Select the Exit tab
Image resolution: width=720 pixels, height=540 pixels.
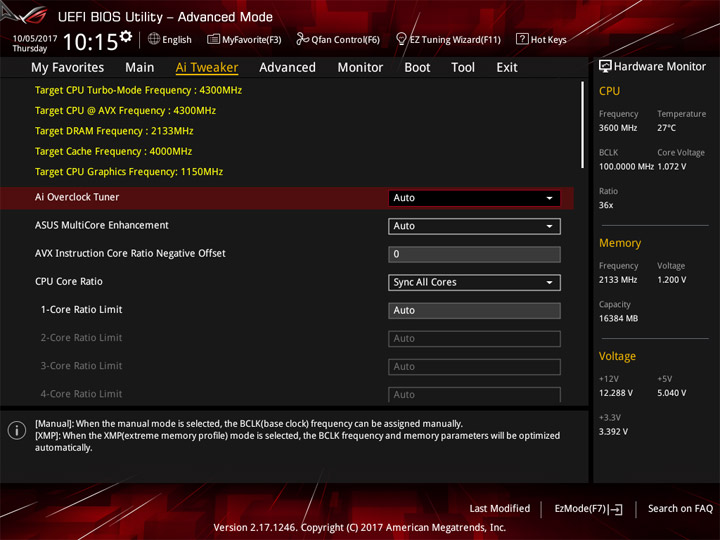507,68
